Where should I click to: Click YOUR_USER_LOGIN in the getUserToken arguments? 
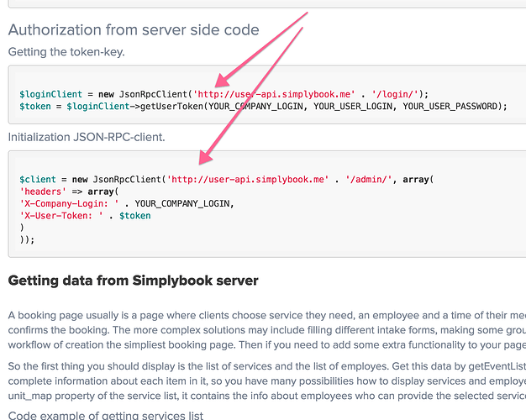pyautogui.click(x=354, y=106)
